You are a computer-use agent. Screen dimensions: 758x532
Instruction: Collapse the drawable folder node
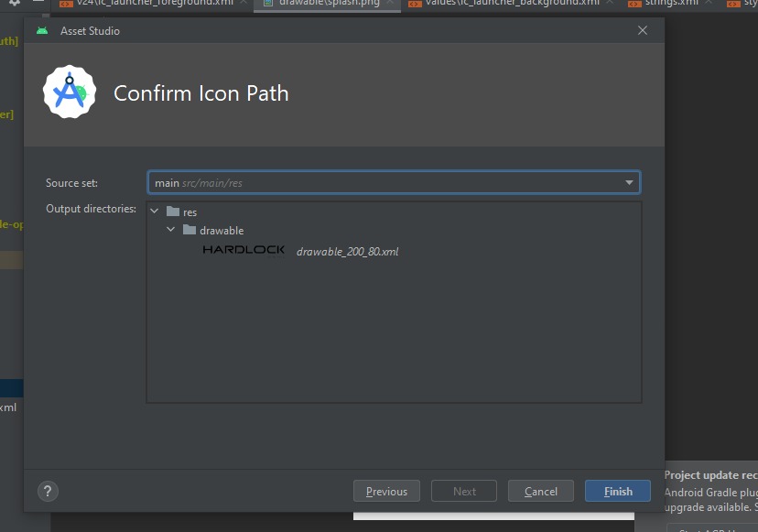[170, 230]
